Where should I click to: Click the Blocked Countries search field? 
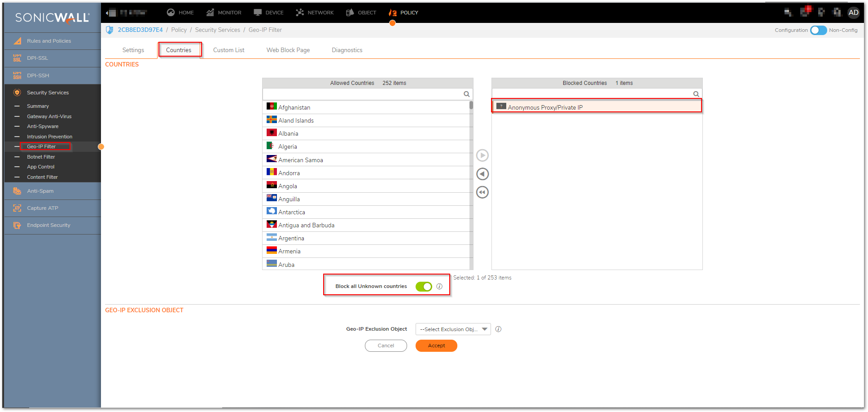pyautogui.click(x=597, y=94)
